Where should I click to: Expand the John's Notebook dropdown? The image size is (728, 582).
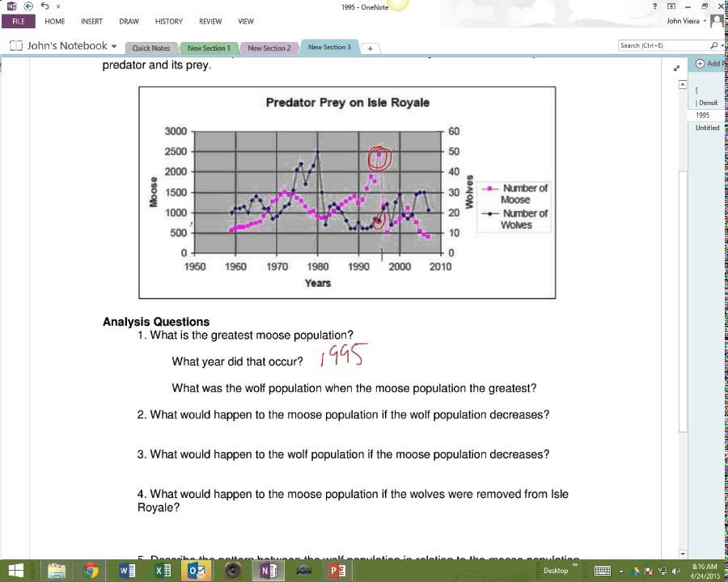point(114,46)
